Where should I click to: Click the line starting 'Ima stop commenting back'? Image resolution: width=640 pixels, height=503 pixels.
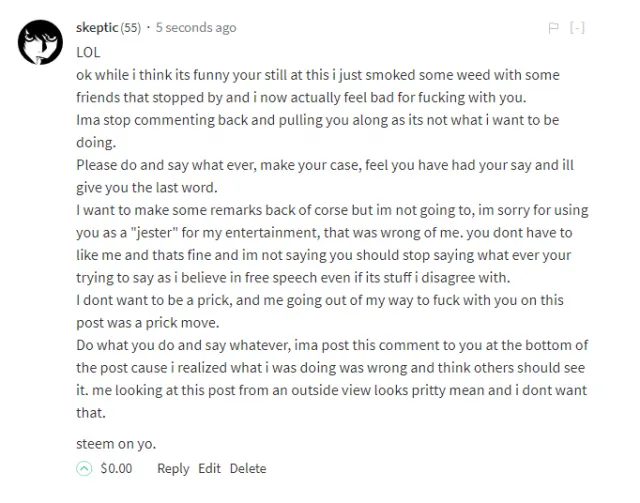(318, 120)
